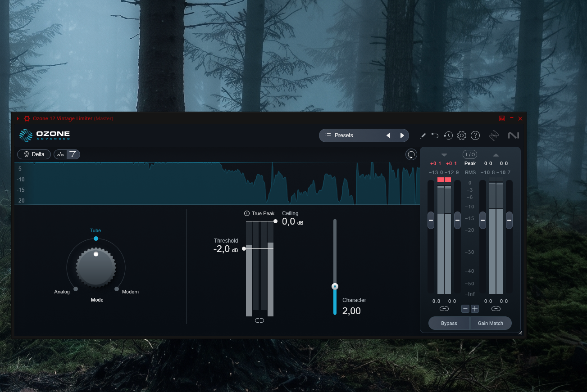The height and width of the screenshot is (392, 587).
Task: Click the output RMS reading −10.8
Action: 487,173
